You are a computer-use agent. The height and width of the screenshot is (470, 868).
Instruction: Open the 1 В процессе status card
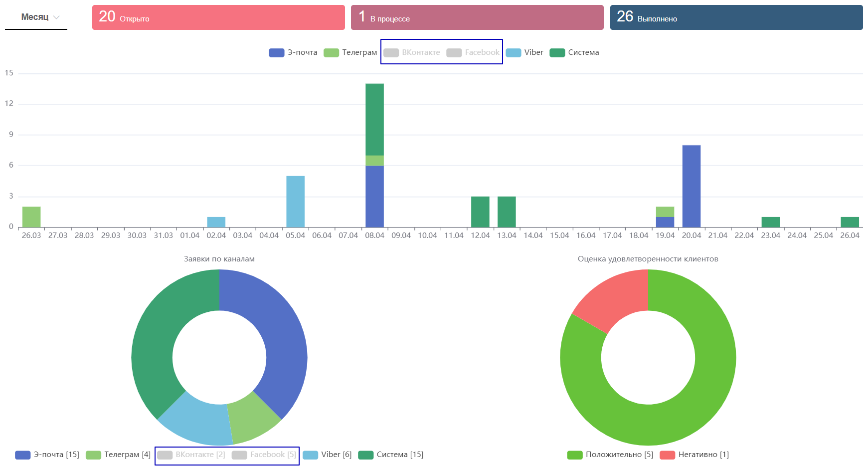[477, 17]
